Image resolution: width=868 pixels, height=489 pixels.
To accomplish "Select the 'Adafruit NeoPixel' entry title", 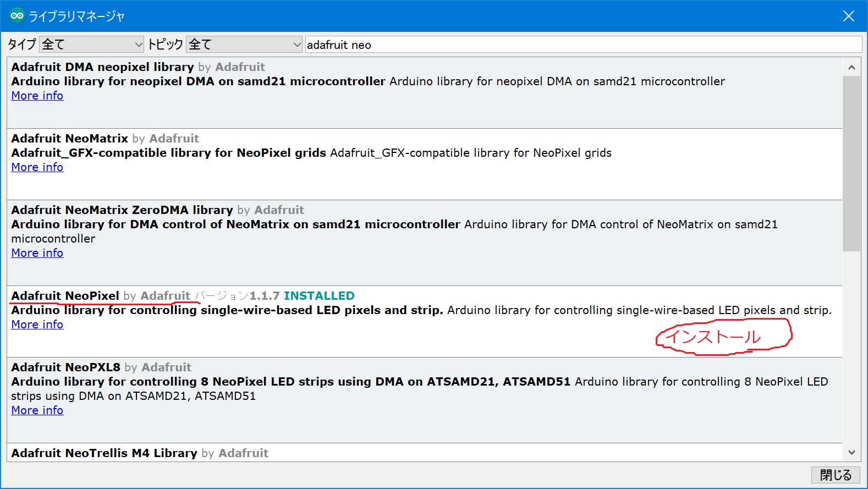I will click(x=65, y=296).
